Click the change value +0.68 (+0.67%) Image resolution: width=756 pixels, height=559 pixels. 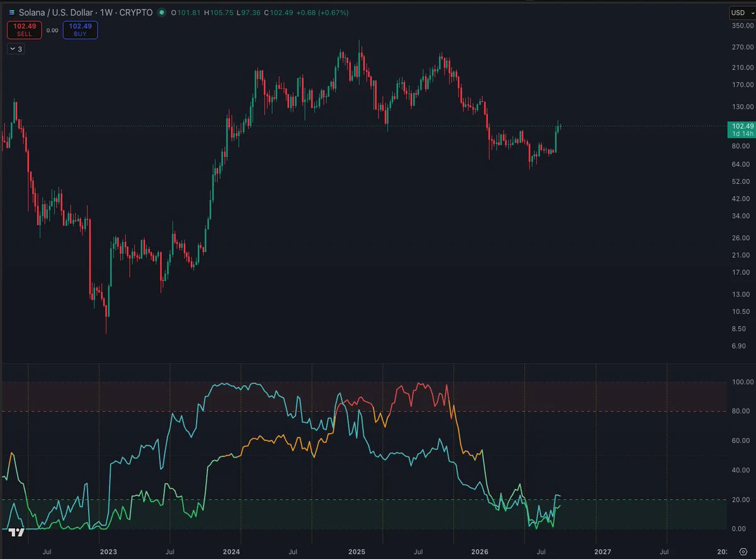pyautogui.click(x=324, y=13)
